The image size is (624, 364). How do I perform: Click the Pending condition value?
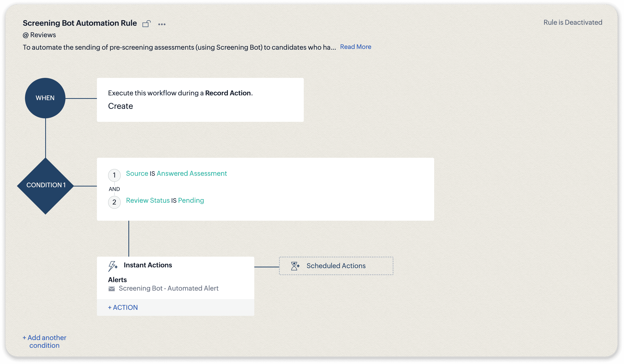point(191,200)
